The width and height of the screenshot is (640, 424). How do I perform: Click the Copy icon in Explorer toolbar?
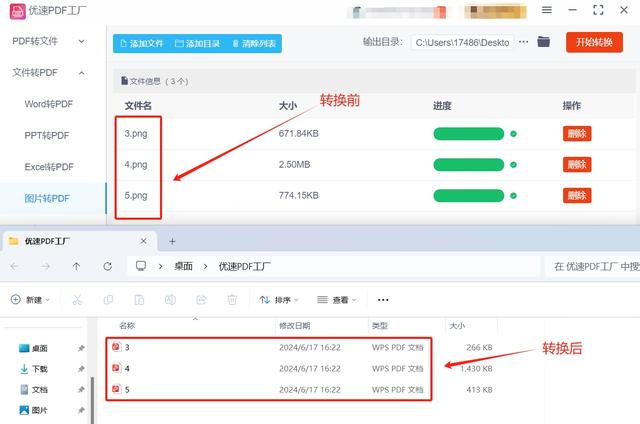pyautogui.click(x=108, y=300)
